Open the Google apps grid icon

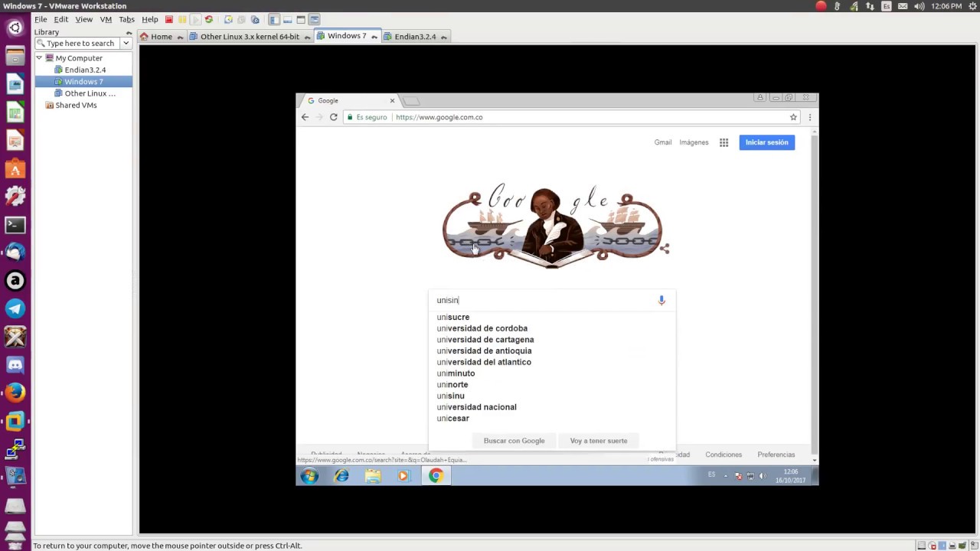tap(724, 142)
